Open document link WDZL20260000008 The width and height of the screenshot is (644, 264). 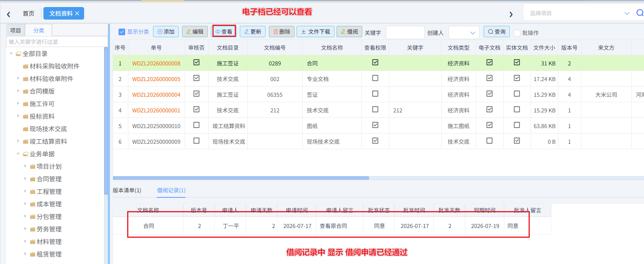(x=156, y=63)
